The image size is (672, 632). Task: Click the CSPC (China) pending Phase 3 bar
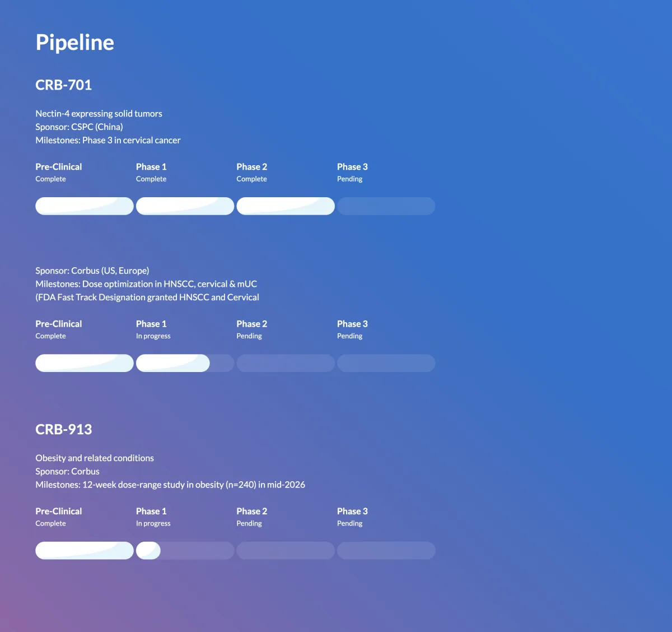pyautogui.click(x=386, y=206)
